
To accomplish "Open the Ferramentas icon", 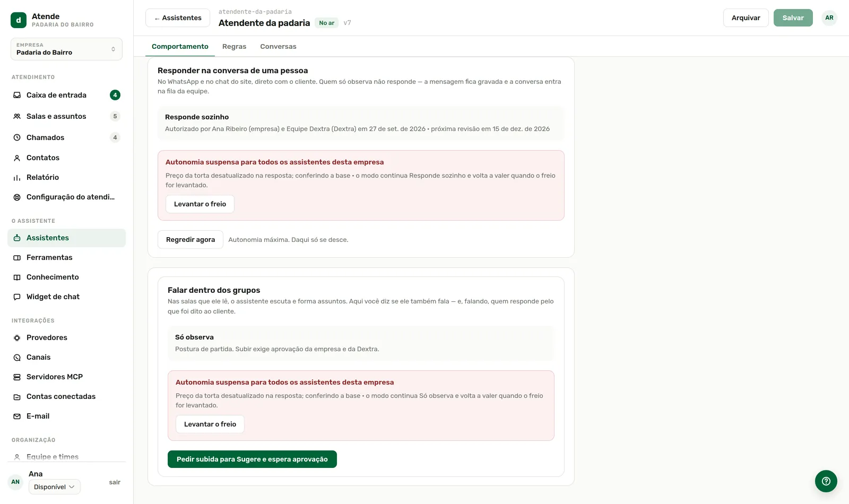I will click(17, 257).
